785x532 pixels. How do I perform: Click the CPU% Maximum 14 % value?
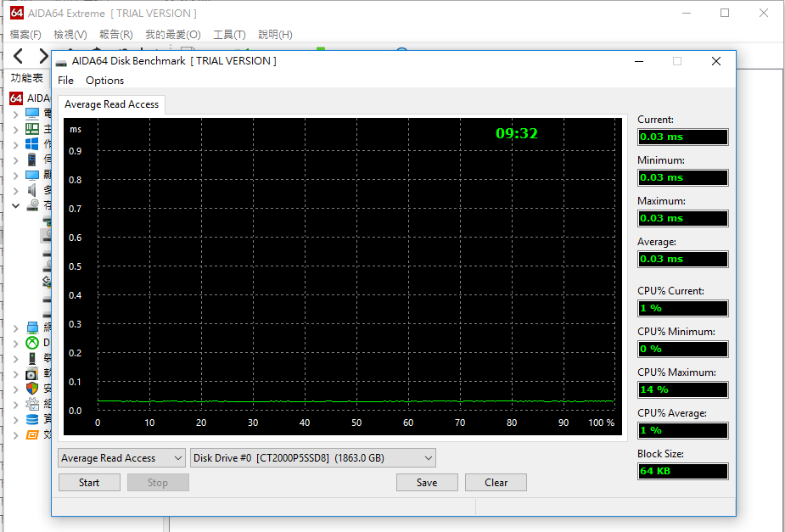(683, 389)
